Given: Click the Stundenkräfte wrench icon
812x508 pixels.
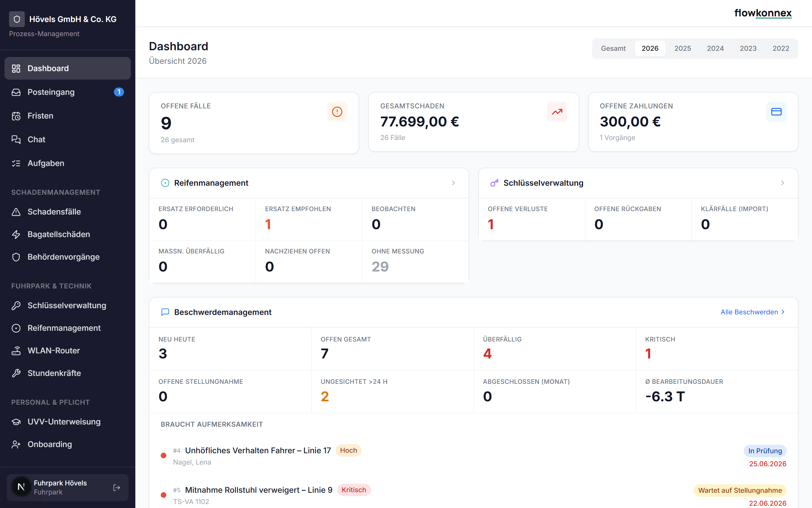Looking at the screenshot, I should pos(16,373).
